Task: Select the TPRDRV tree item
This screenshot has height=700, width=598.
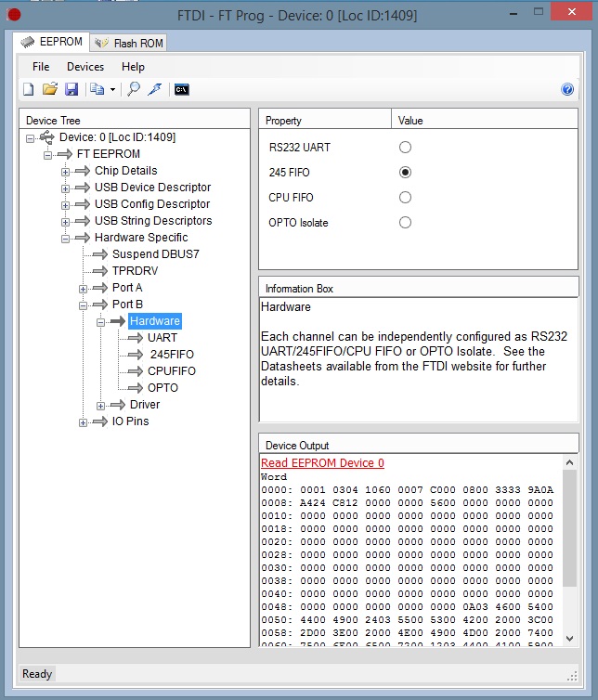Action: pyautogui.click(x=135, y=271)
